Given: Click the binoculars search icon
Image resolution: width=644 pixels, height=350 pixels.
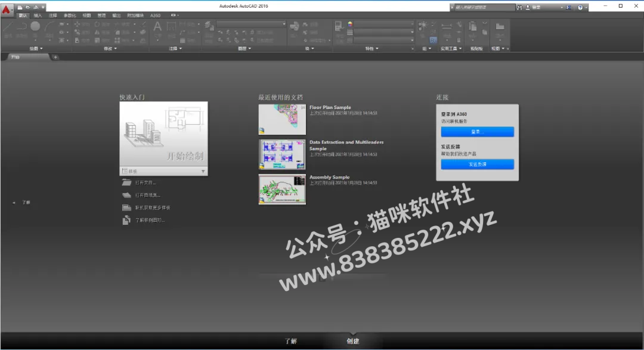Looking at the screenshot, I should coord(519,7).
